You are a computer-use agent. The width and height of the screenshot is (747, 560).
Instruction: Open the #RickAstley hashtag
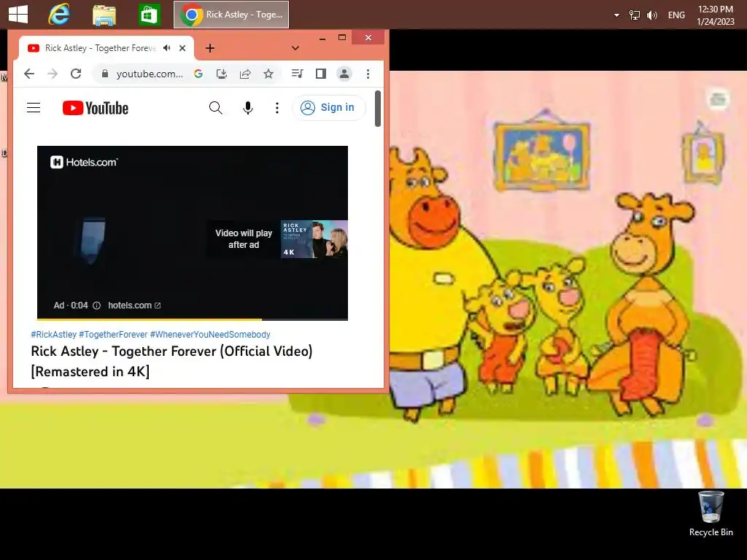tap(53, 334)
